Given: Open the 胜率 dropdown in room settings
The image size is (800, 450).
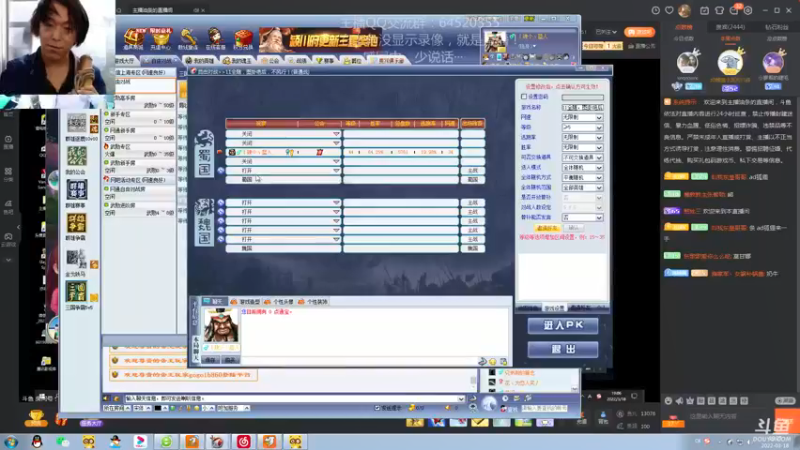Looking at the screenshot, I should (583, 147).
